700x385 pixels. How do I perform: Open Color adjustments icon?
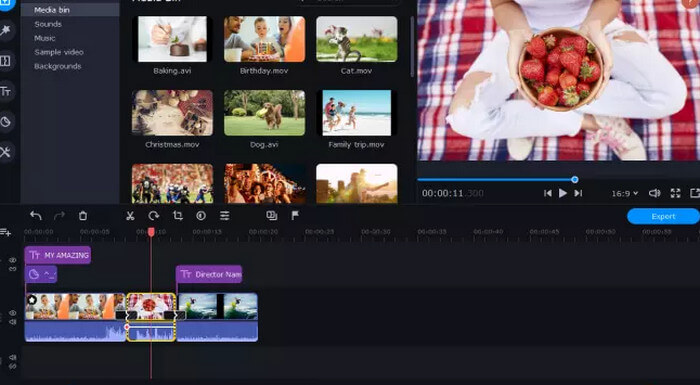201,216
